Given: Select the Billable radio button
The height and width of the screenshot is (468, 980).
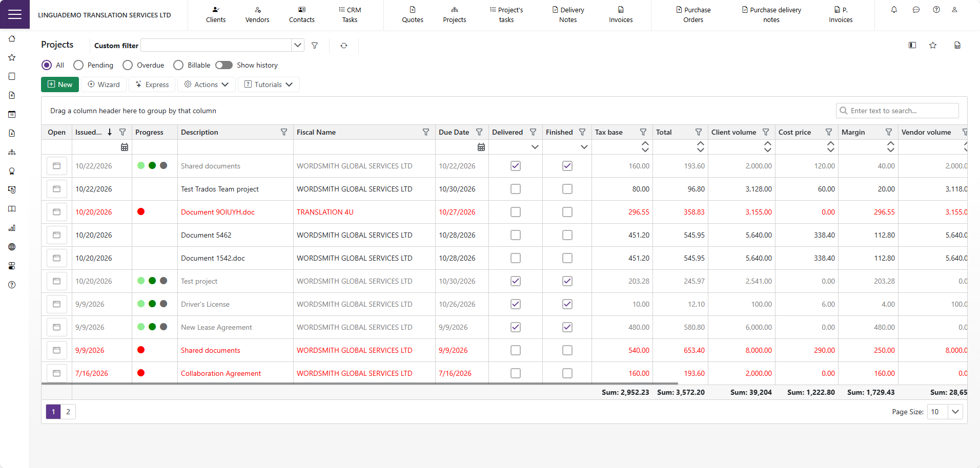Looking at the screenshot, I should point(178,65).
